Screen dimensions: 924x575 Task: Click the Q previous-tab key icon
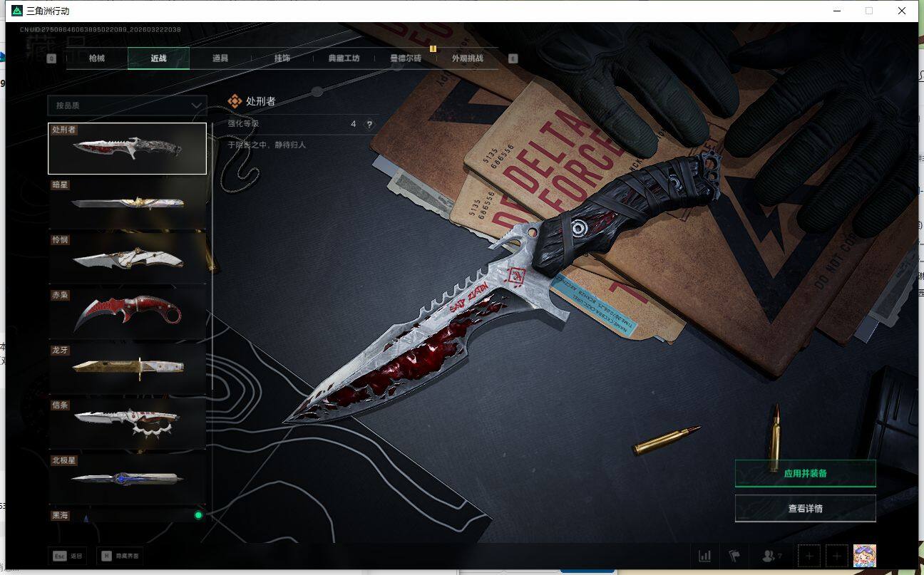tap(51, 58)
